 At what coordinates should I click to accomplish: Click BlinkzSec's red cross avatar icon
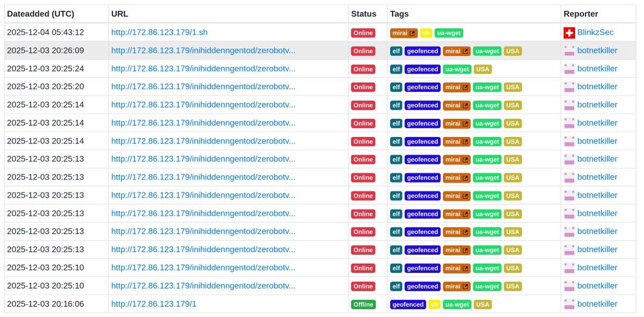pos(569,33)
